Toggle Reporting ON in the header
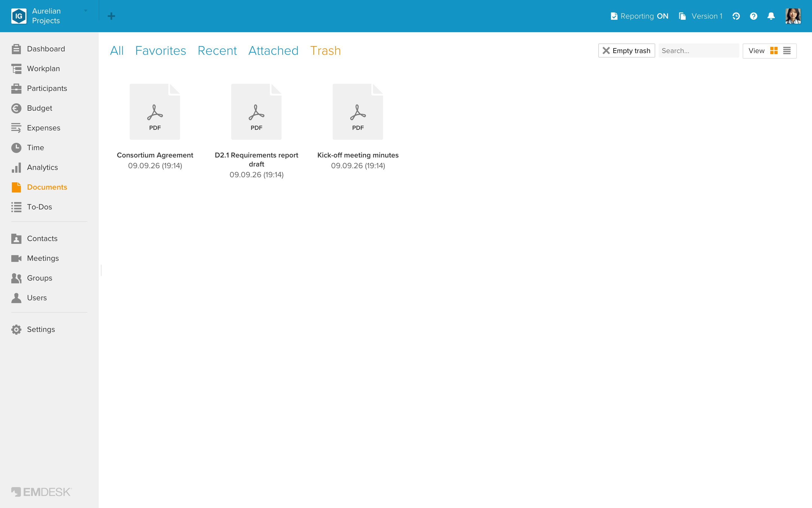Image resolution: width=812 pixels, height=508 pixels. pos(639,16)
